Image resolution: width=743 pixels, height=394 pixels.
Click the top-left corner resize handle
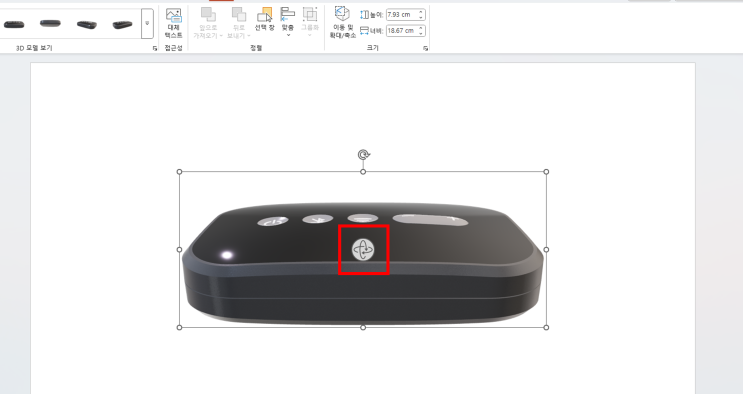click(180, 172)
